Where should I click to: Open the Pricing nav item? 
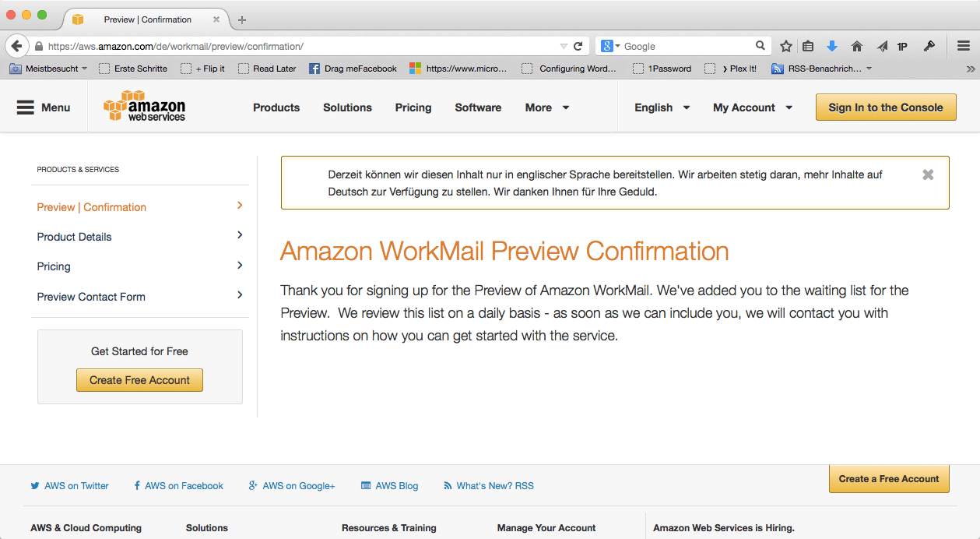tap(413, 107)
